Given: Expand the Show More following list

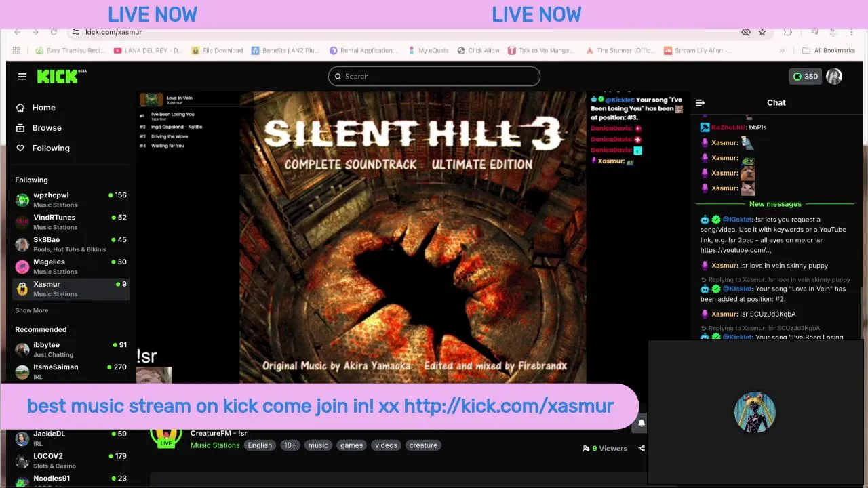Looking at the screenshot, I should [32, 310].
